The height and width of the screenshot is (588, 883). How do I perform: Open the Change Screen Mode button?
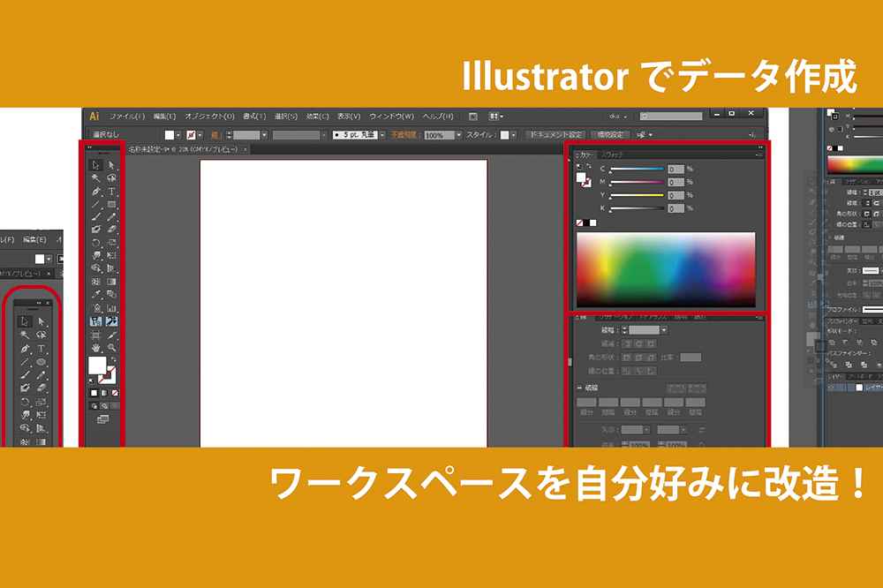pyautogui.click(x=102, y=419)
